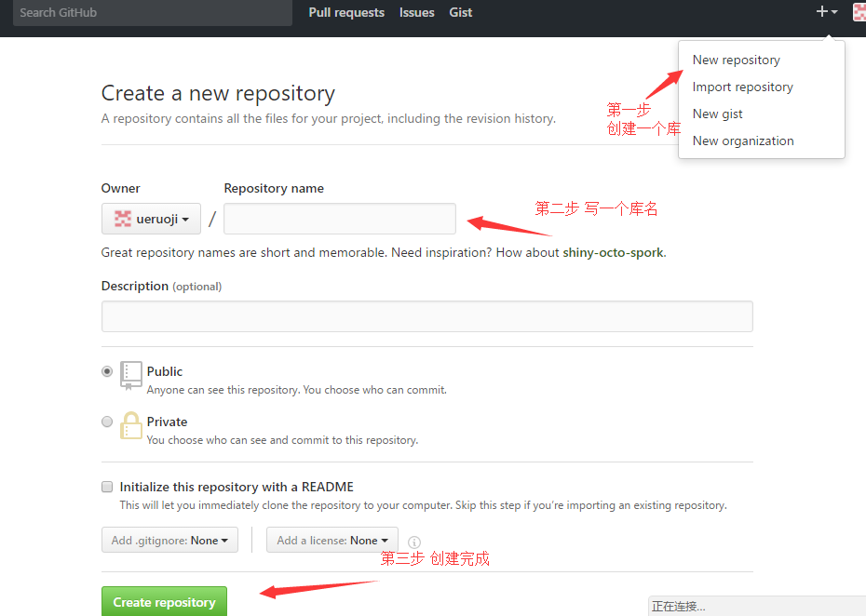Screen dimensions: 866x616
Task: Click the Public repository book icon
Action: [x=131, y=375]
